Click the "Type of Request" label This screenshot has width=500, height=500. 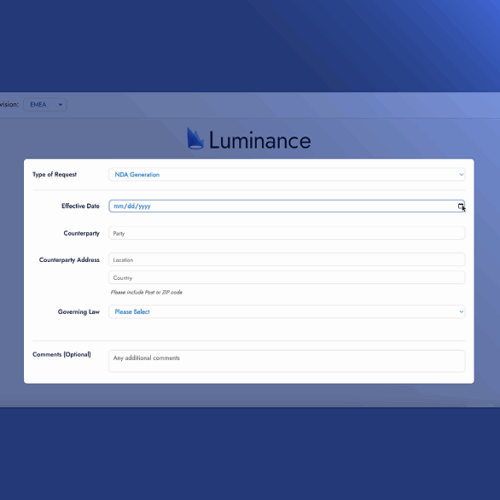55,174
